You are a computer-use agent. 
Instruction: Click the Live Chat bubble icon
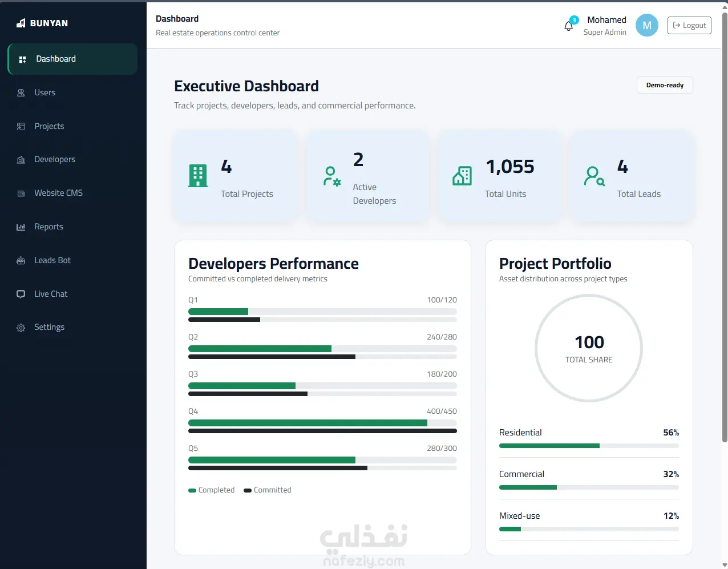click(21, 294)
